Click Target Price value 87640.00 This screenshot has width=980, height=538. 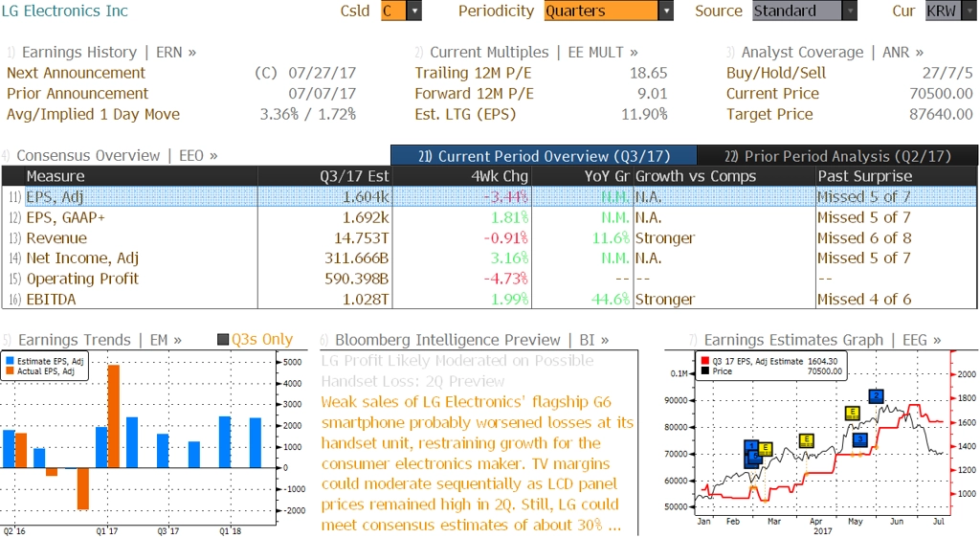point(941,114)
